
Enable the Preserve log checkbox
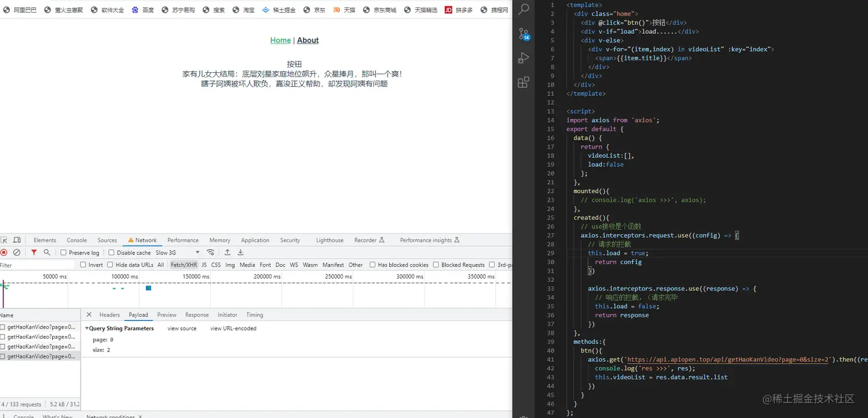(x=63, y=253)
